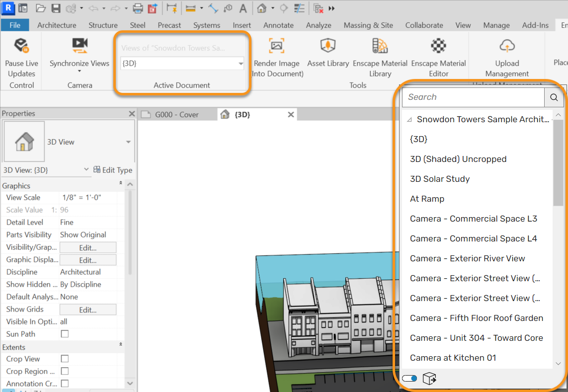Click the Edit Type button
568x392 pixels.
tap(113, 170)
